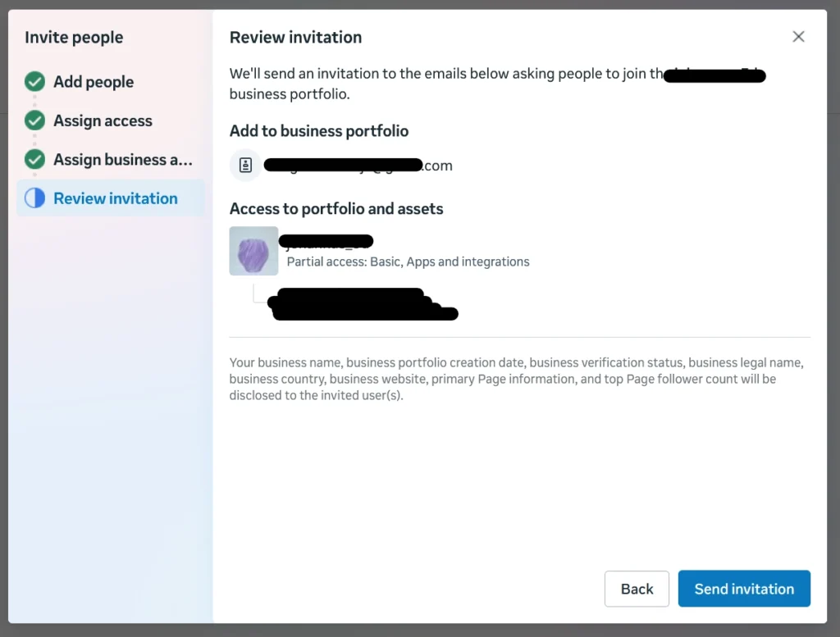Click the green checkmark beside Assign access
Screen dimensions: 840x637
(34, 121)
